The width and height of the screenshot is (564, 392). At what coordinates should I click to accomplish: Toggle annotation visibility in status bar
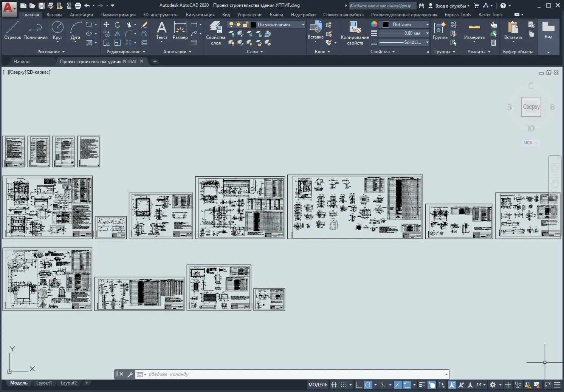(x=452, y=385)
